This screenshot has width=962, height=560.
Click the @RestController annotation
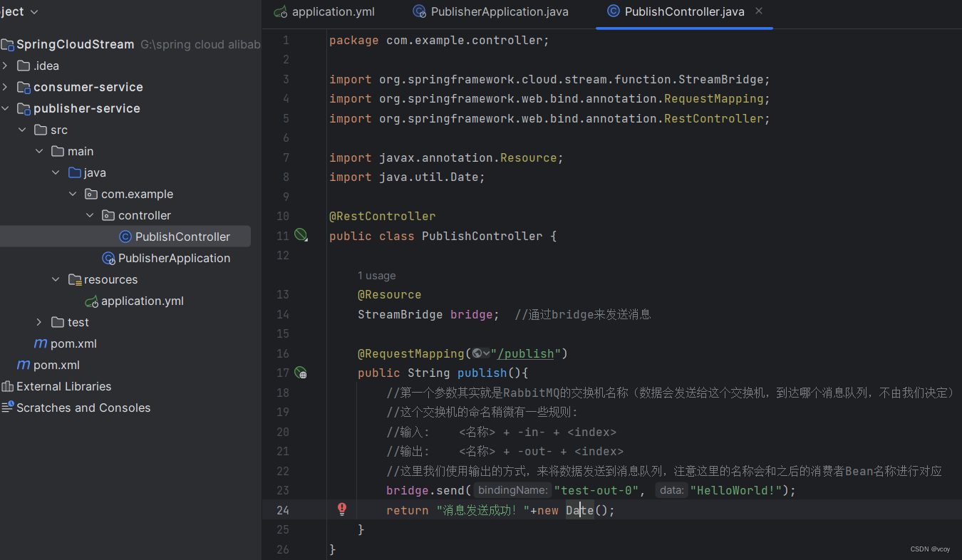pos(382,216)
